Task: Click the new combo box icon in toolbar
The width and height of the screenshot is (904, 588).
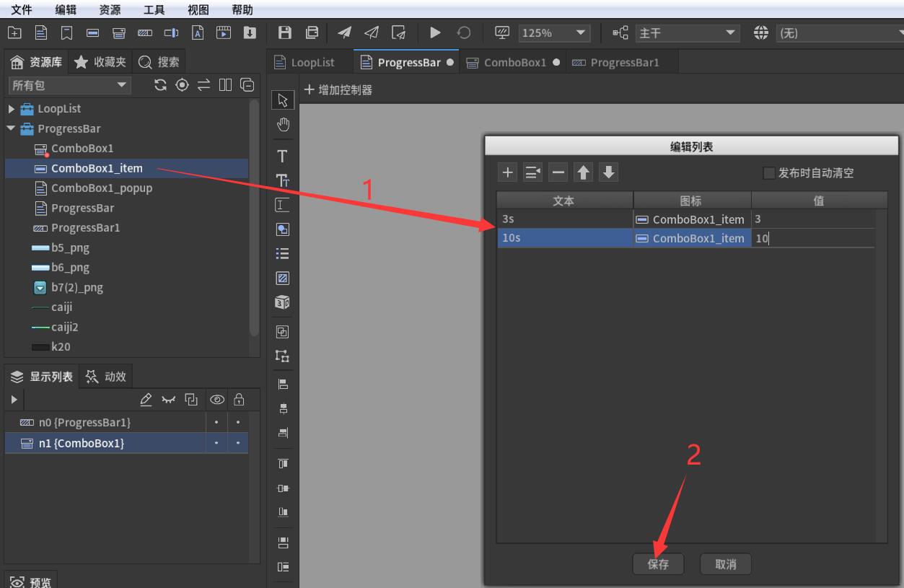Action: pyautogui.click(x=119, y=32)
